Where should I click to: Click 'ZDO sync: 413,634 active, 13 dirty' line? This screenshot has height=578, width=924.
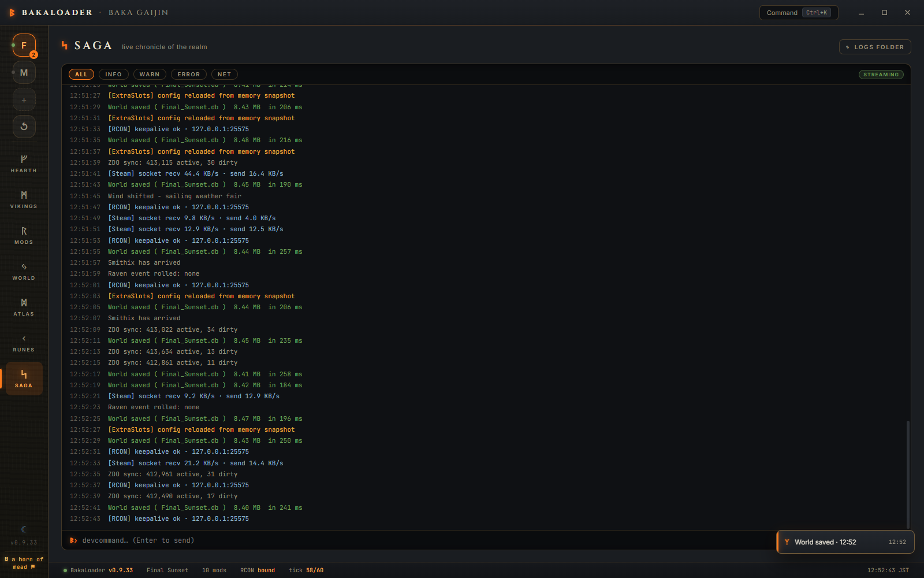pyautogui.click(x=173, y=352)
